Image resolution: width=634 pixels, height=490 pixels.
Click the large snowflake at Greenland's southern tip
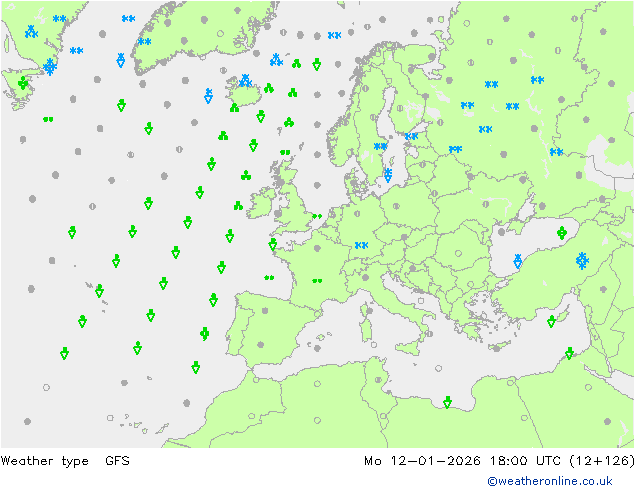50,67
